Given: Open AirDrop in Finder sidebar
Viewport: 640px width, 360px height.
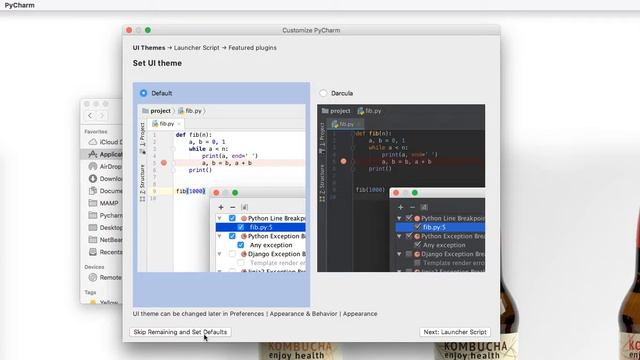Looking at the screenshot, I should click(x=105, y=167).
